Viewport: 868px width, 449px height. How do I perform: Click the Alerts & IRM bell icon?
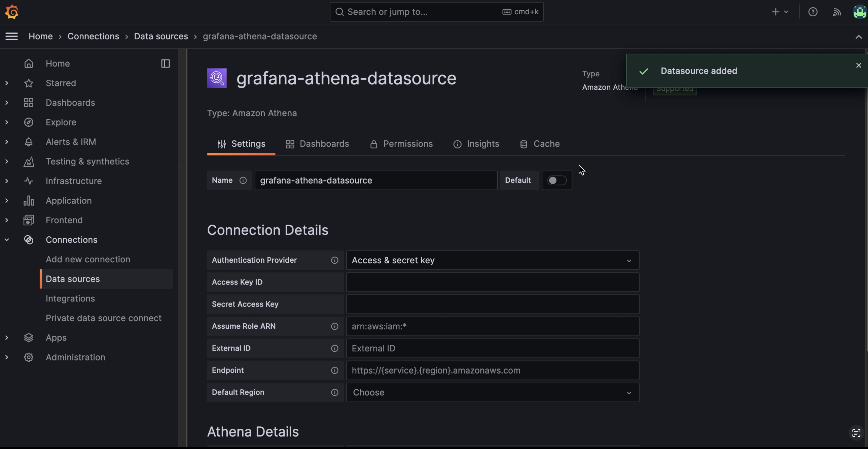(x=29, y=141)
